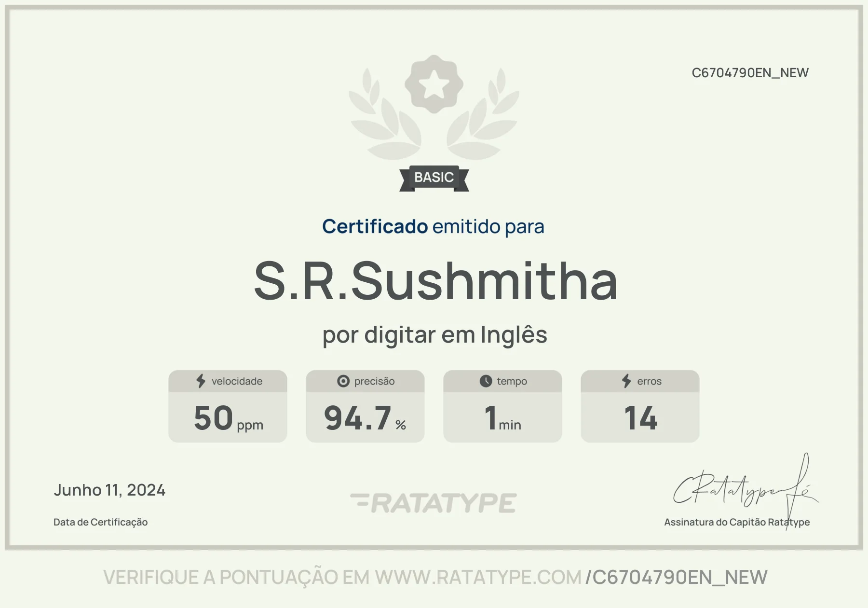Screen dimensions: 868x608
Task: Click the target icon beside precisão
Action: [343, 381]
